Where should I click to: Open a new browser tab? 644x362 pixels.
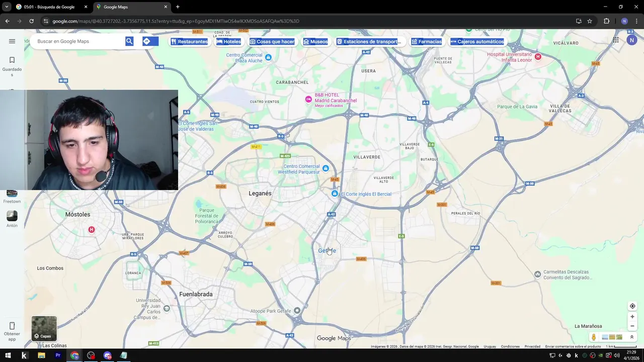(178, 7)
